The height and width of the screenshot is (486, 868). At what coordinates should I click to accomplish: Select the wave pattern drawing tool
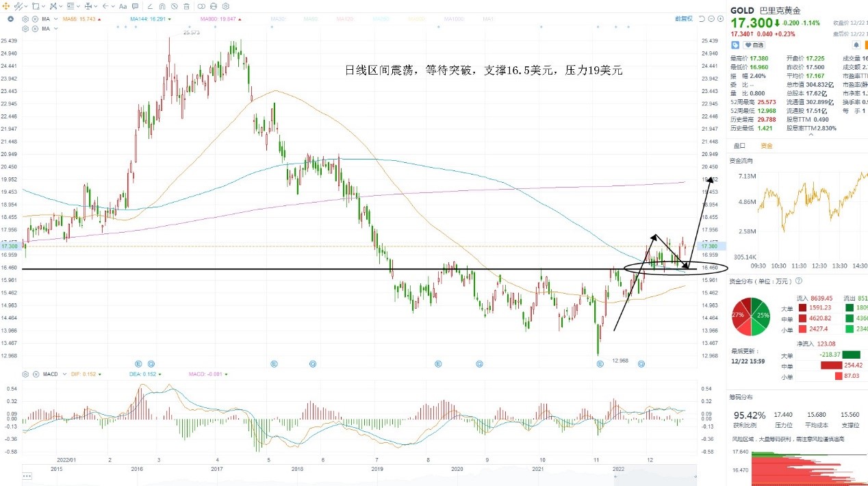coord(53,6)
